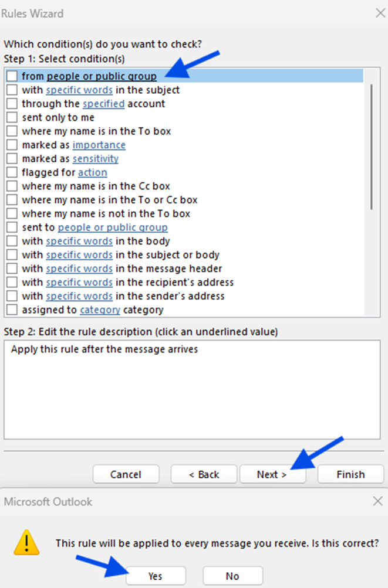Toggle 'flagged for action' checkbox
The image size is (388, 588).
(12, 172)
